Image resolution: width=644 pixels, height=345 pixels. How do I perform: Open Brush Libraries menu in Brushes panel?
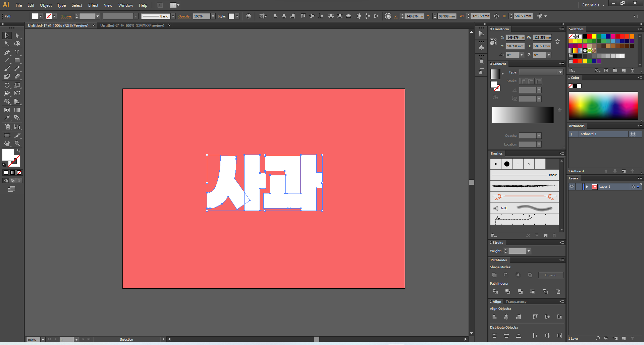[x=494, y=236]
